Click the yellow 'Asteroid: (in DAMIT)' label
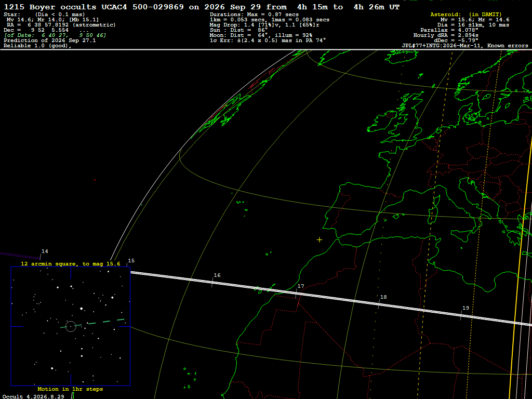This screenshot has height=399, width=532. (466, 14)
